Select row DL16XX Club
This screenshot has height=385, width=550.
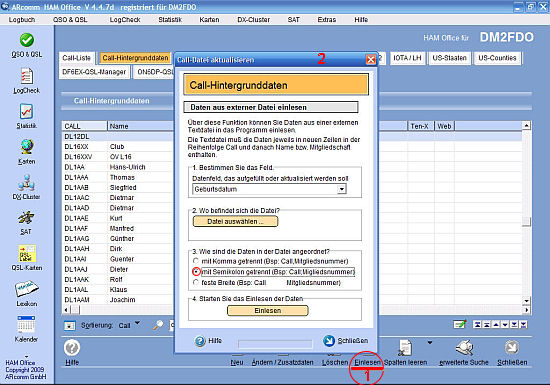pos(118,147)
